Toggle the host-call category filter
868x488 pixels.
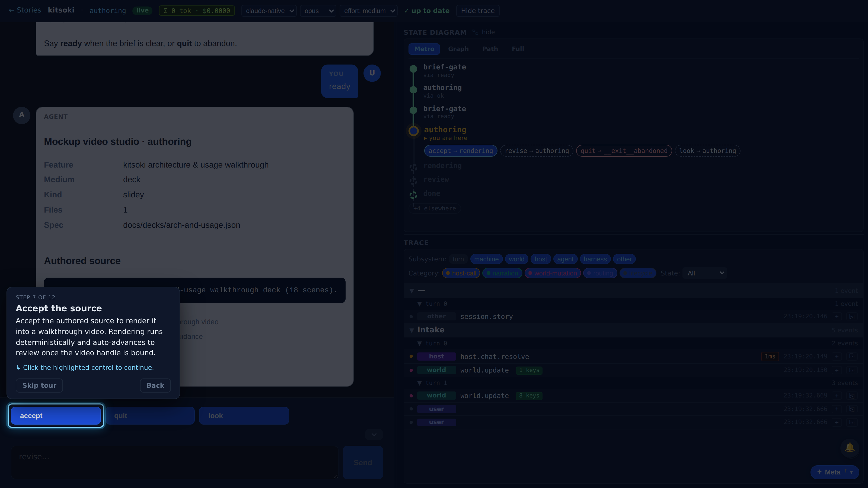pyautogui.click(x=461, y=273)
